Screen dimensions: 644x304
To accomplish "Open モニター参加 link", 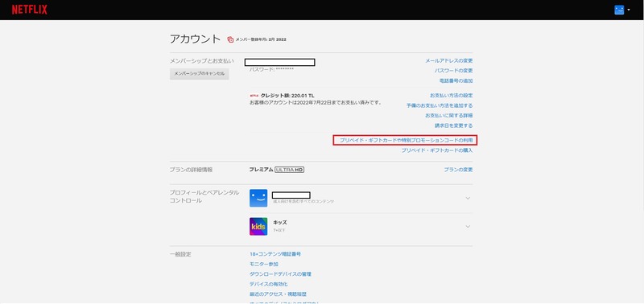I will [264, 265].
